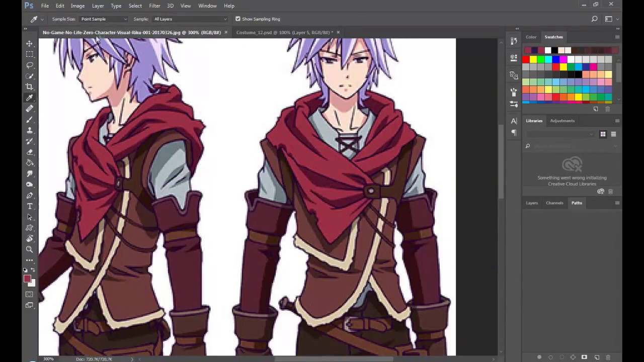The width and height of the screenshot is (644, 362).
Task: Select the Eyedropper tool in toolbar
Action: coord(30,98)
